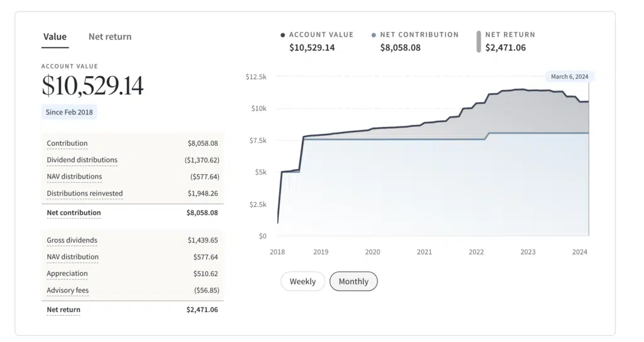Click the Account Value legend dot
The image size is (644, 342).
pos(282,35)
